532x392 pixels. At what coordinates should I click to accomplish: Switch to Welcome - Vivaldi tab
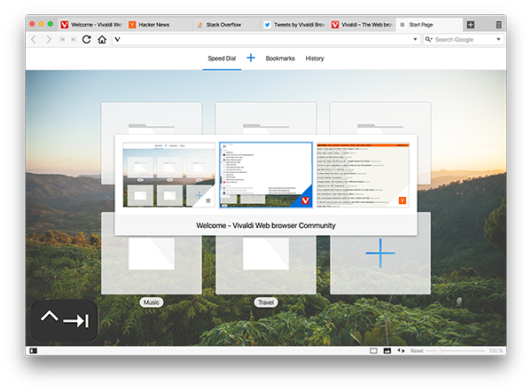[x=91, y=25]
